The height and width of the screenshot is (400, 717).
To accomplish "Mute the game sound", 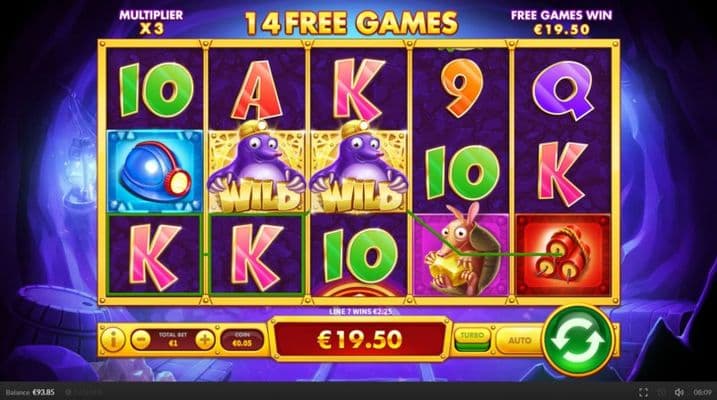I will click(x=680, y=392).
